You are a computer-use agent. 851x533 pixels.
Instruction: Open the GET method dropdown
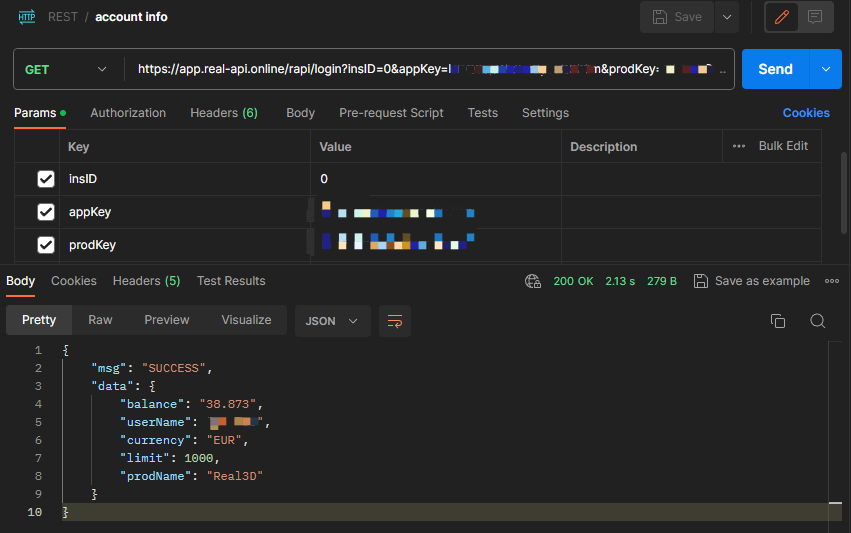(x=66, y=70)
